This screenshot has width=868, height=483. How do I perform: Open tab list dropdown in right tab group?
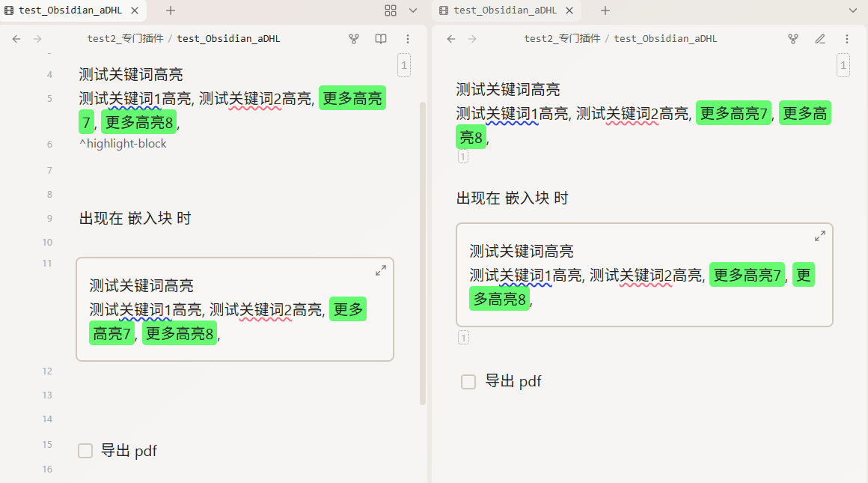pyautogui.click(x=853, y=10)
